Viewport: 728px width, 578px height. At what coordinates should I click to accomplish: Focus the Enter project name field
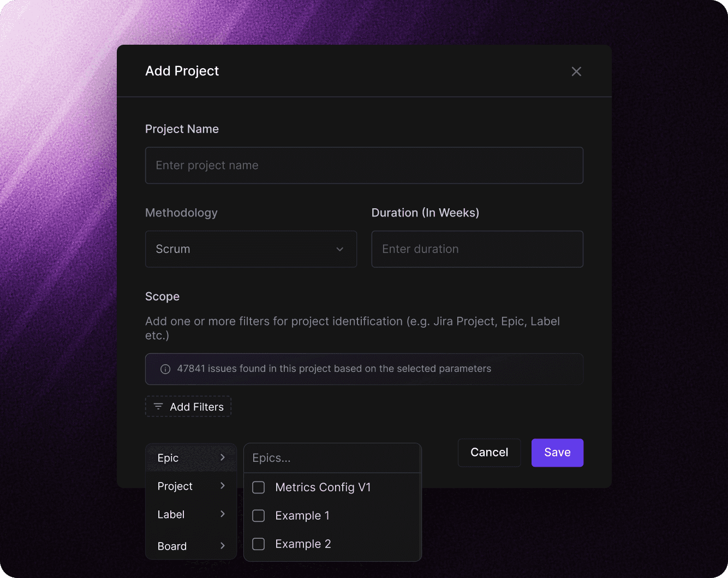pyautogui.click(x=364, y=165)
